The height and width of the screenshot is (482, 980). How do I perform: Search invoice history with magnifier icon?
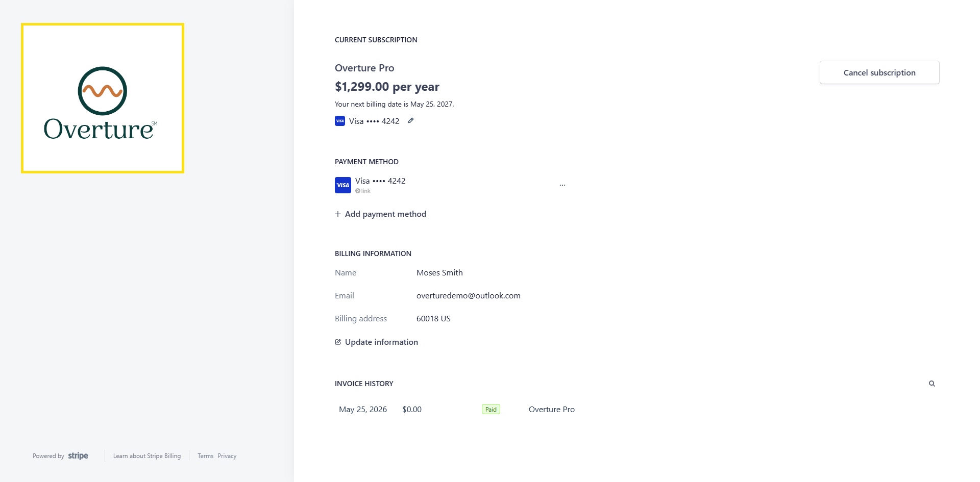click(x=932, y=384)
